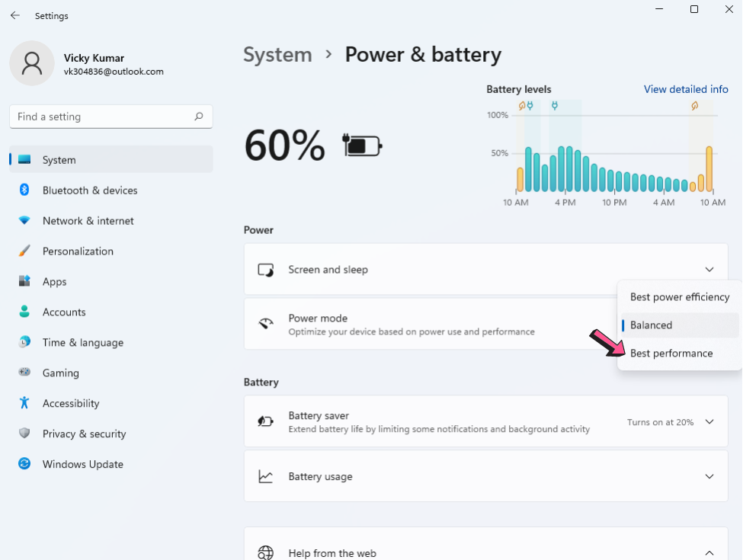Click the Accessibility figure icon
The height and width of the screenshot is (560, 743).
(24, 403)
